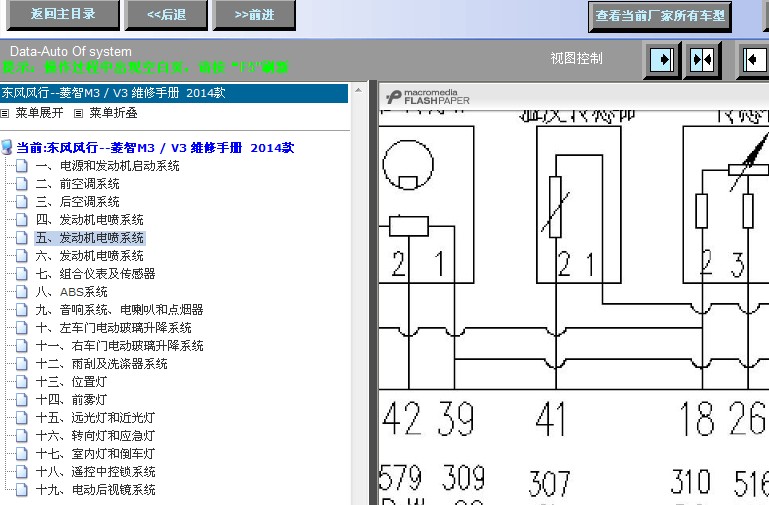This screenshot has width=769, height=505.
Task: Click the 菜单折叠 list icon
Action: pyautogui.click(x=78, y=113)
